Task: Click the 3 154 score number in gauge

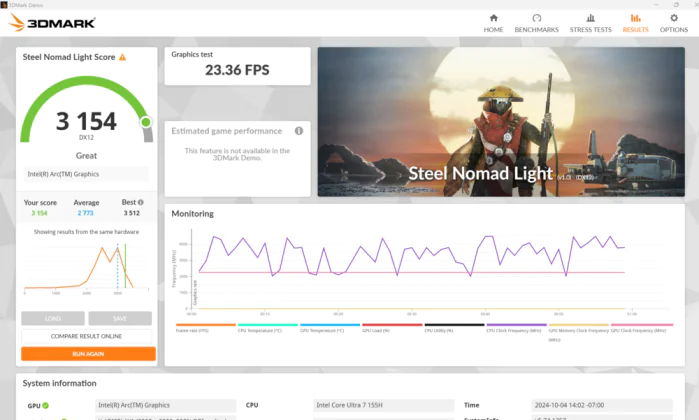Action: [x=86, y=121]
